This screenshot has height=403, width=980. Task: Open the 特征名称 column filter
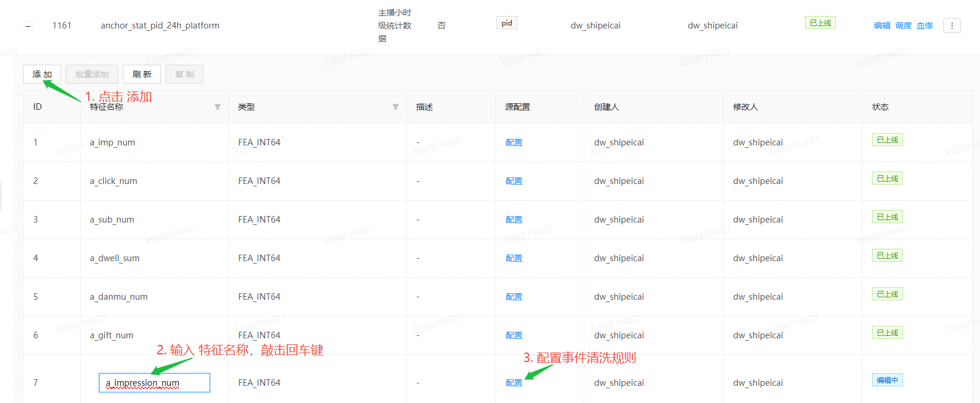[x=218, y=107]
